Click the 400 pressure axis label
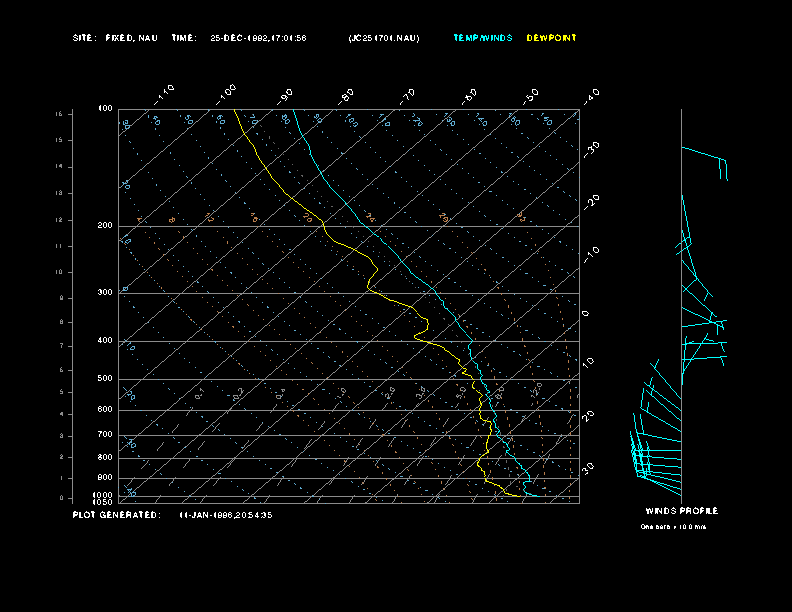Image resolution: width=792 pixels, height=612 pixels. coord(105,341)
